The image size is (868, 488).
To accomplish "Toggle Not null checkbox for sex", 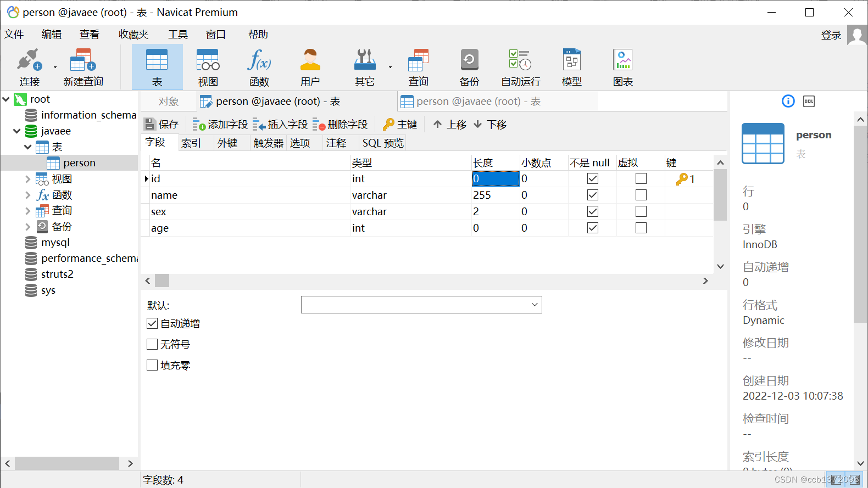I will click(593, 211).
